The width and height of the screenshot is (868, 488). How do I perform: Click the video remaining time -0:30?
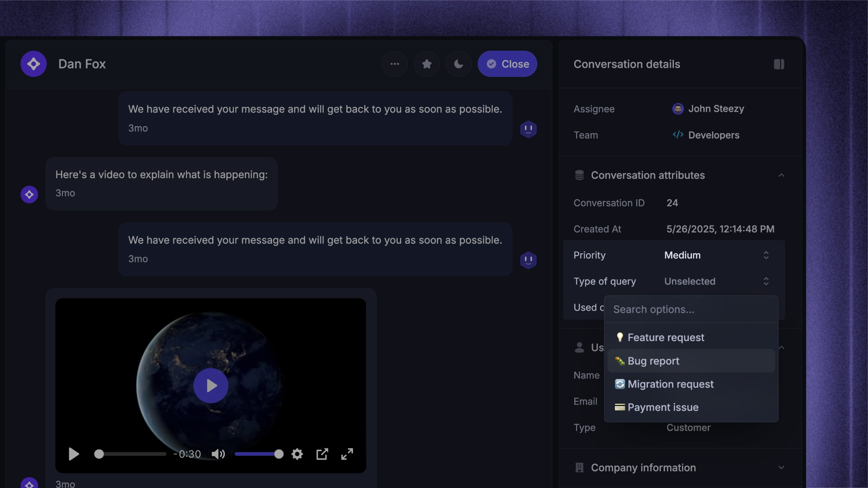(x=187, y=454)
